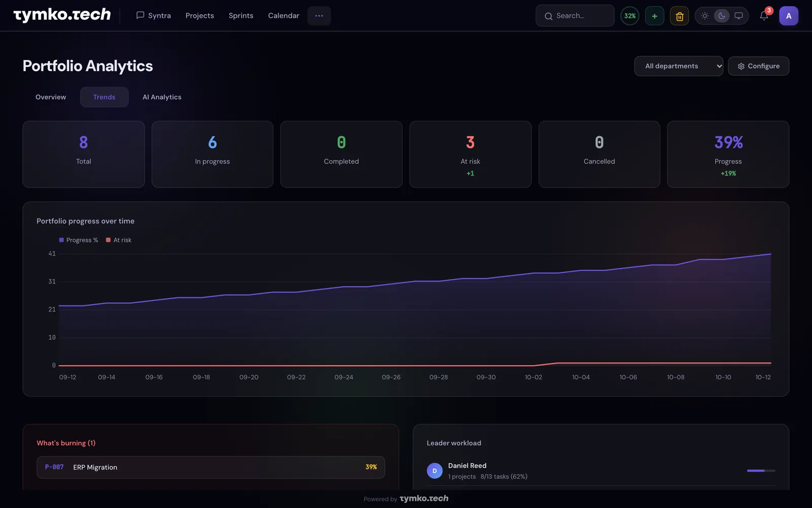This screenshot has width=812, height=508.
Task: Click the Completed stat card
Action: coord(341,154)
